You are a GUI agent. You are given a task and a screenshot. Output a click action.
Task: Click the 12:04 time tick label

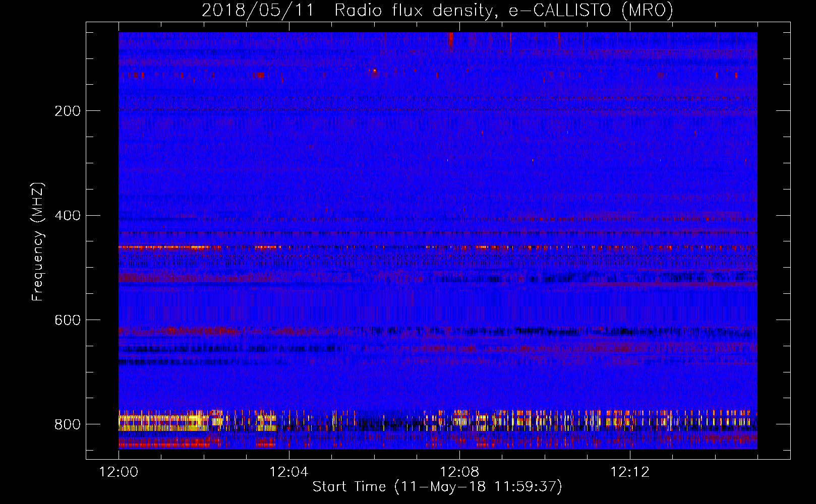tap(289, 472)
